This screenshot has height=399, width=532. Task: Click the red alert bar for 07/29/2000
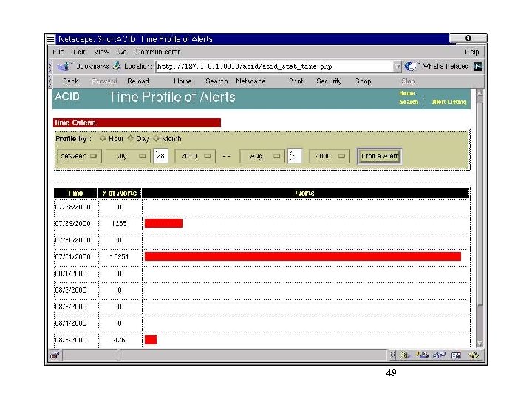(x=163, y=223)
